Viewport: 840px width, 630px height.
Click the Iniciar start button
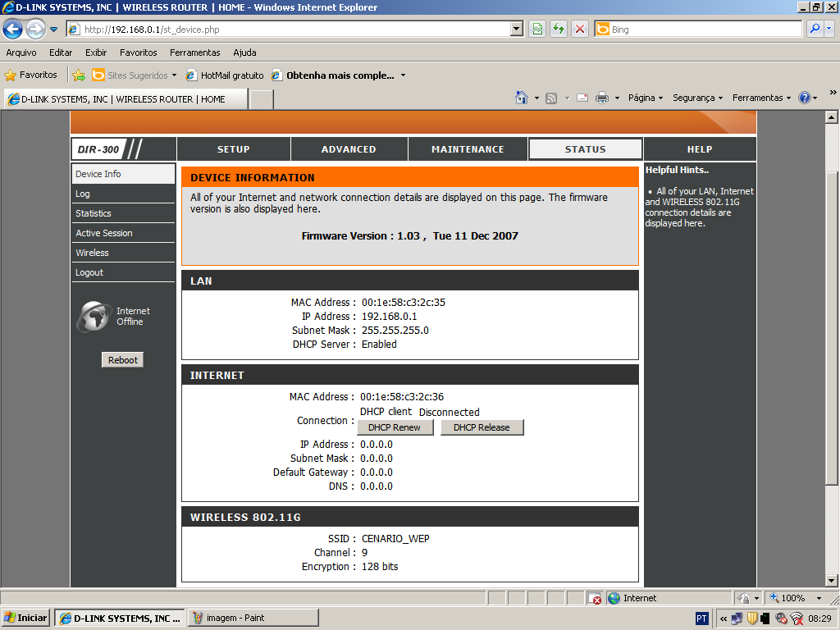(25, 618)
